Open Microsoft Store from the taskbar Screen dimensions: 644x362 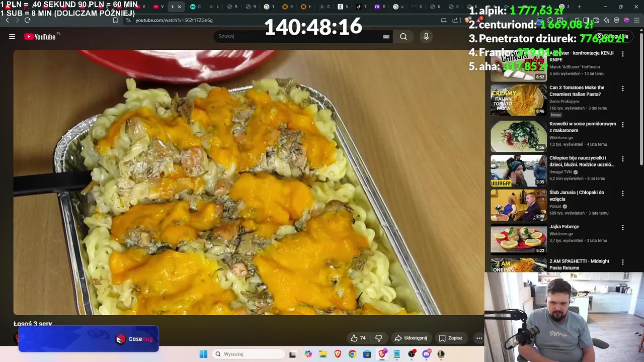pos(367,354)
